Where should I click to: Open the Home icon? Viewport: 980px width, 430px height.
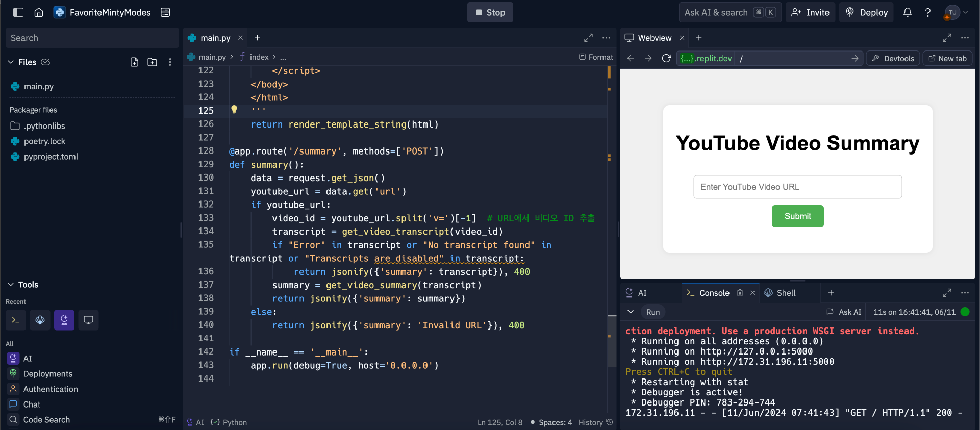(x=39, y=12)
